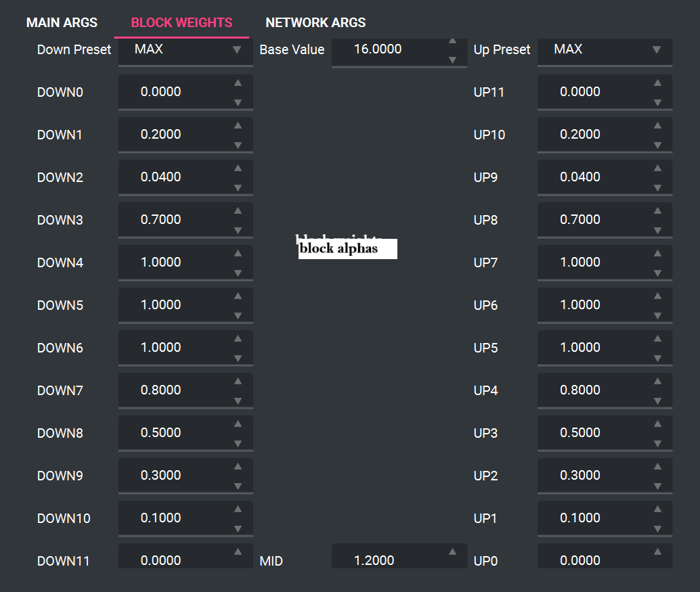The width and height of the screenshot is (700, 592).
Task: Raise DOWN7 value using up arrow
Action: pos(238,381)
